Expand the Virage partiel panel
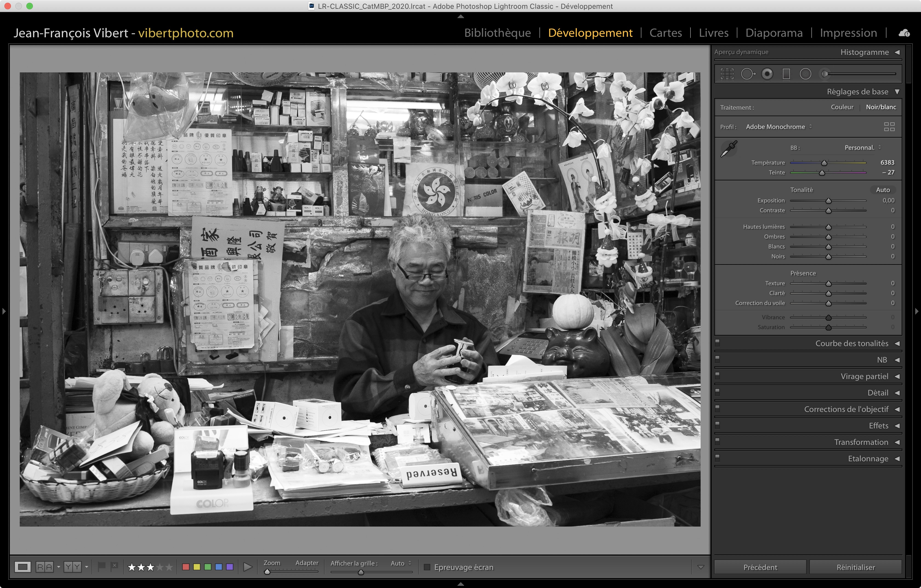The height and width of the screenshot is (588, 921). tap(864, 377)
